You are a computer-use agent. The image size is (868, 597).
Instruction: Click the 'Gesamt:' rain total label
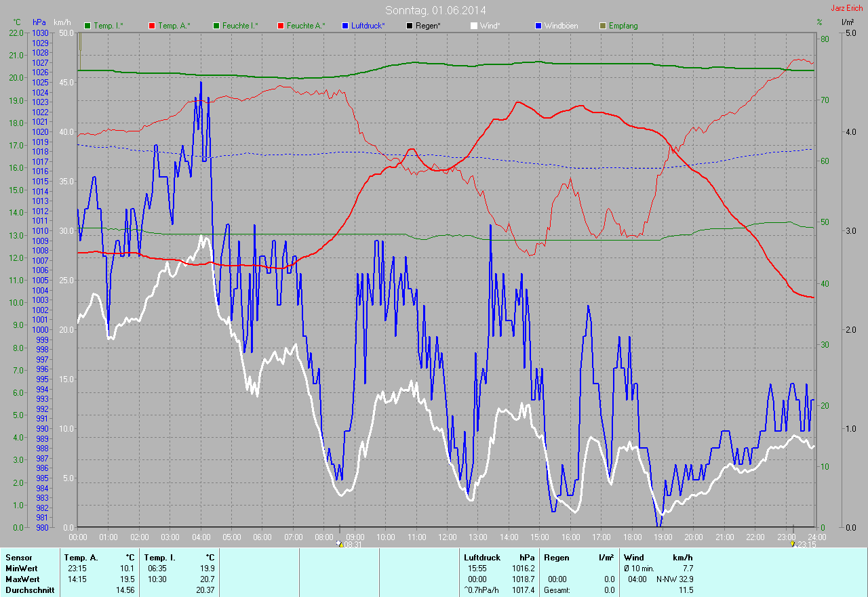(557, 590)
